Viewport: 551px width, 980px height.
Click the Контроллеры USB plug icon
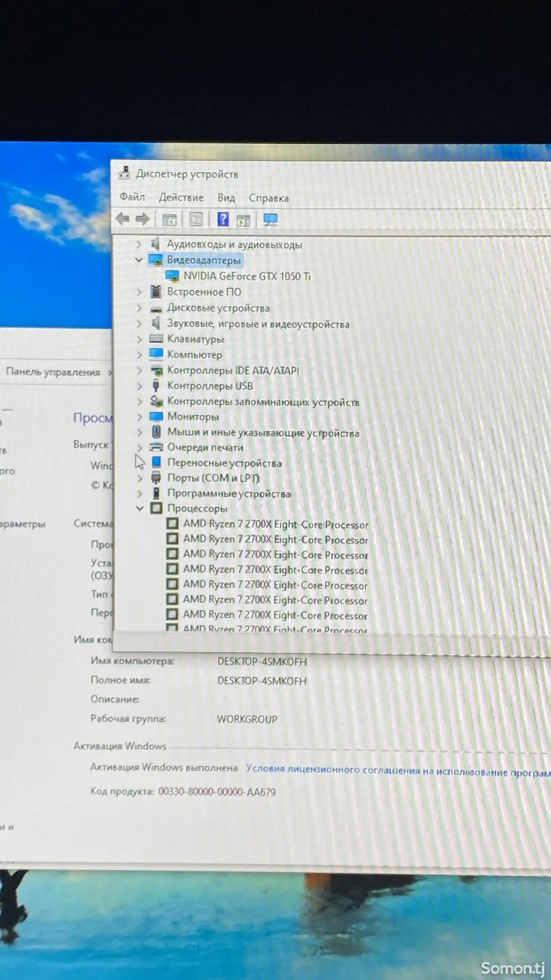pyautogui.click(x=156, y=385)
